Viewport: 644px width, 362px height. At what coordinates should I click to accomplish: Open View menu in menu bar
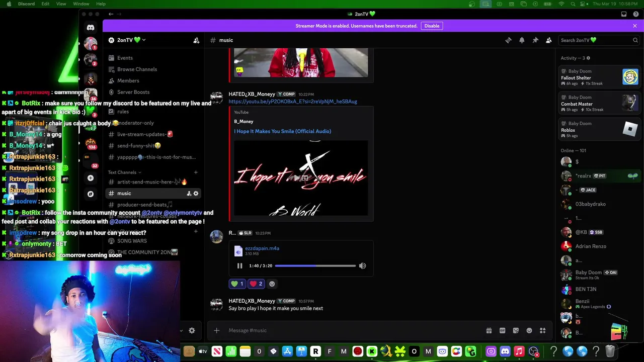61,4
